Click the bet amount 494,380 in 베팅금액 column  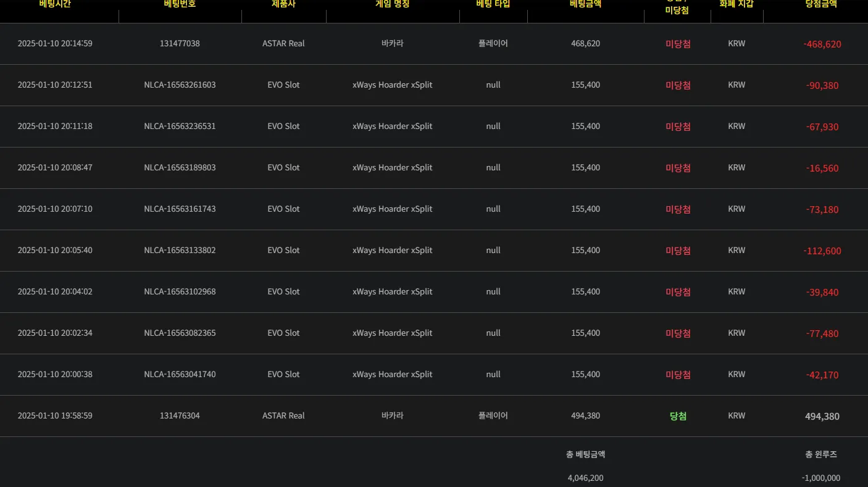point(585,416)
